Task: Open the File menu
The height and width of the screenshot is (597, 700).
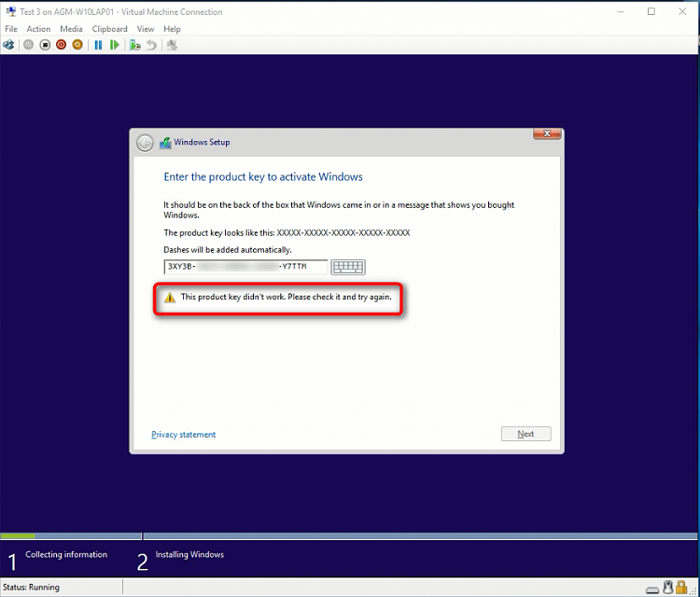Action: pos(11,29)
